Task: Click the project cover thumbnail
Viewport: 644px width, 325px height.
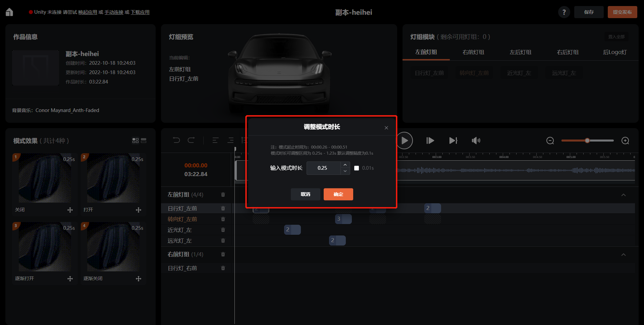Action: (x=36, y=68)
